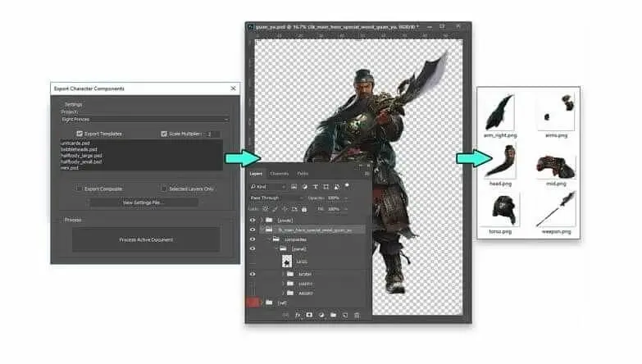Hide the guan_yu group via eye icon
Viewport: 642px width, 364px height.
click(x=253, y=230)
